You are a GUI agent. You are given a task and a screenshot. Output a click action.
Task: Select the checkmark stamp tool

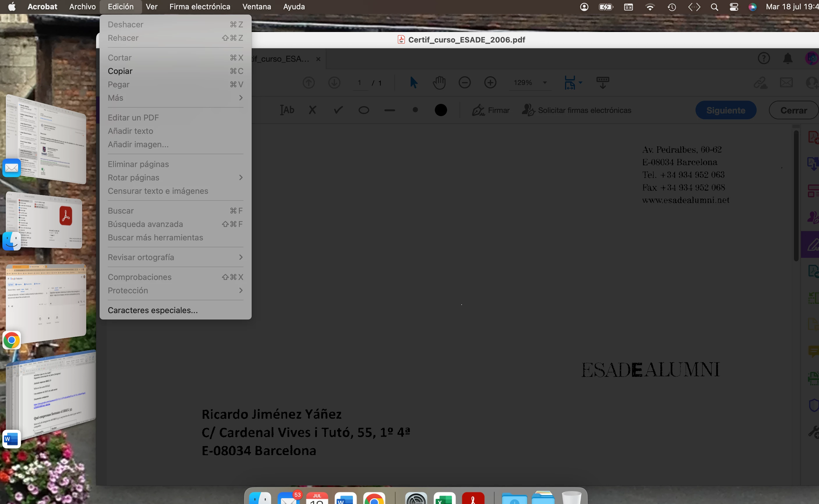[x=338, y=110]
